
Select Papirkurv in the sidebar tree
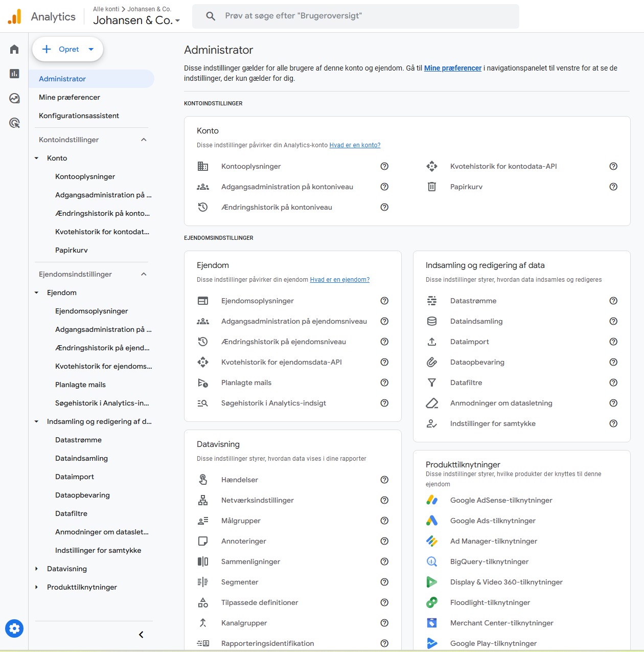click(x=72, y=250)
